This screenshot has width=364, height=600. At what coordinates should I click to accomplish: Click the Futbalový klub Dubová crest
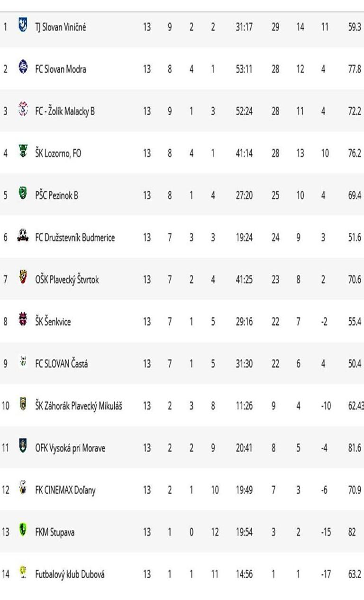tap(22, 572)
